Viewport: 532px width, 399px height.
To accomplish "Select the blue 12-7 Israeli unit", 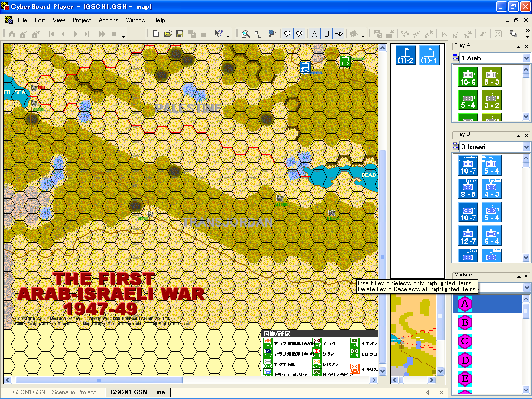I will 468,235.
